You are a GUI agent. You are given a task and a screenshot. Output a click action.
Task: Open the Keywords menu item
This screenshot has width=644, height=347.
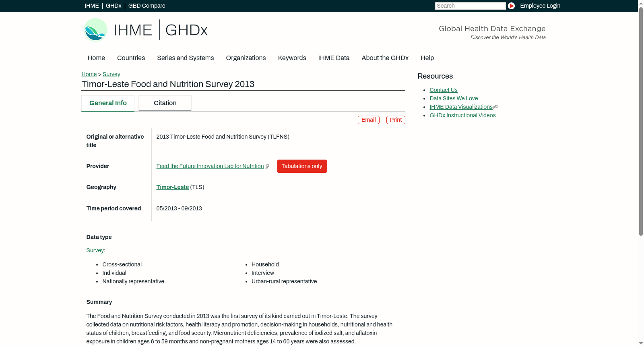(x=292, y=58)
